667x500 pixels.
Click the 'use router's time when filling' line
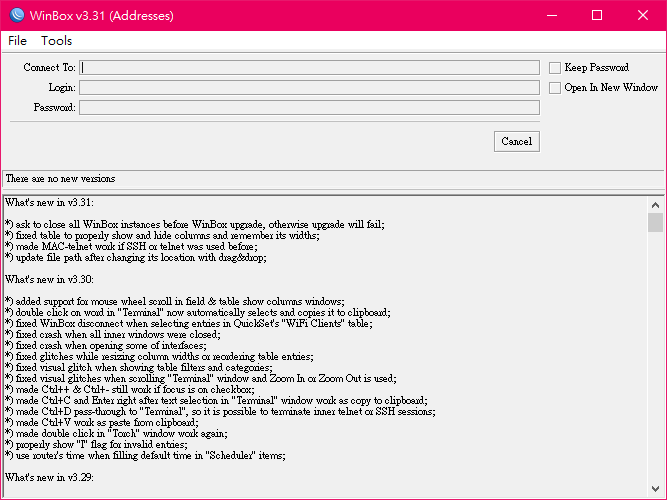[x=145, y=456]
